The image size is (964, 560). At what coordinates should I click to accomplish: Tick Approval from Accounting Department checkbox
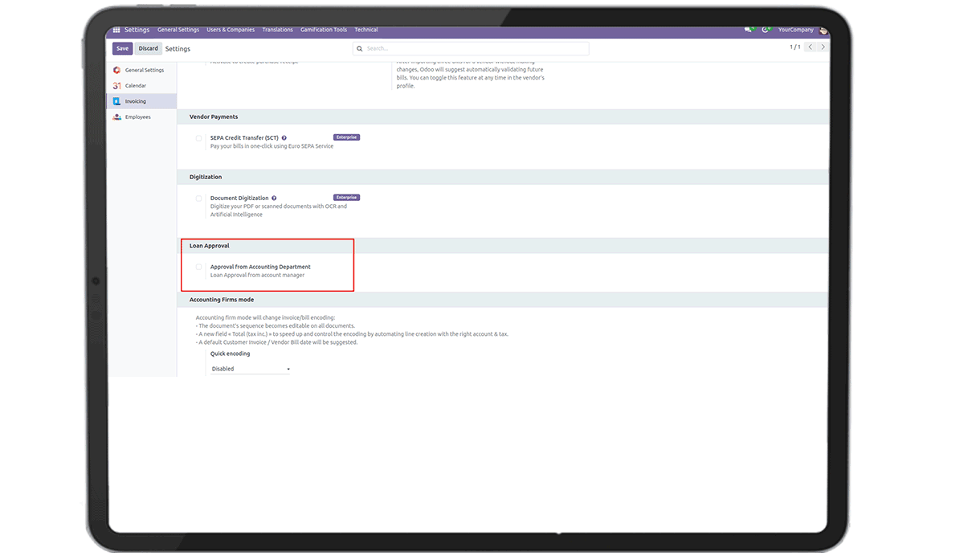point(198,267)
